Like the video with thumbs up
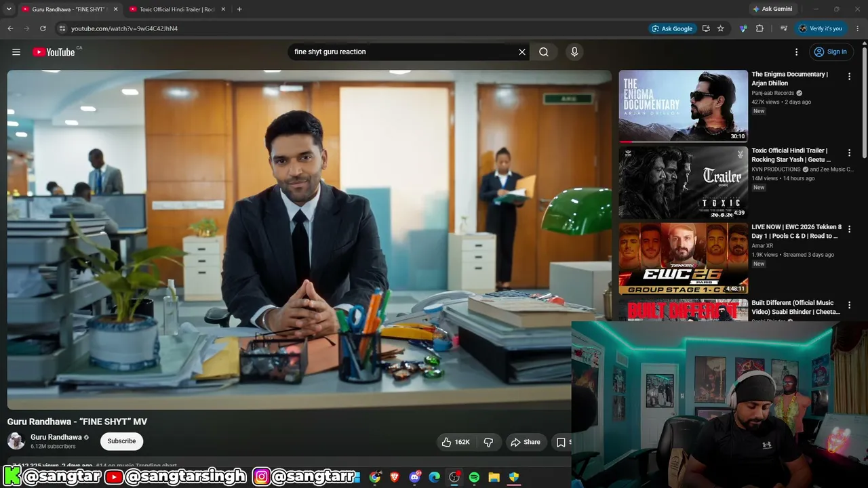 (x=456, y=442)
